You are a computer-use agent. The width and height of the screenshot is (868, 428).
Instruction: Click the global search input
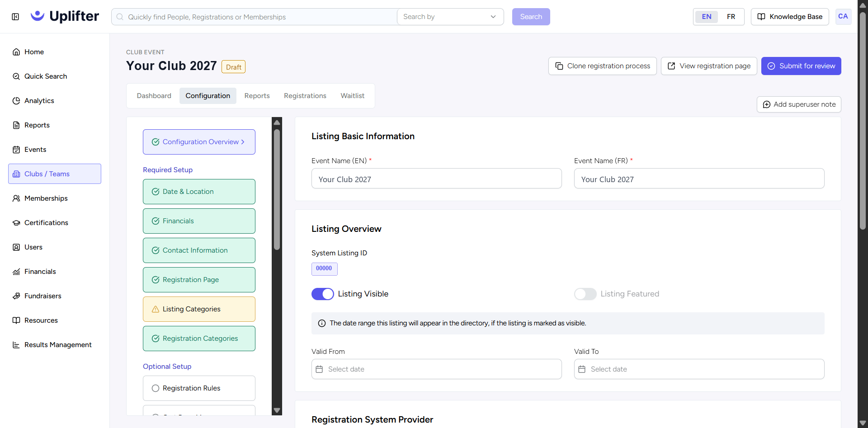254,17
